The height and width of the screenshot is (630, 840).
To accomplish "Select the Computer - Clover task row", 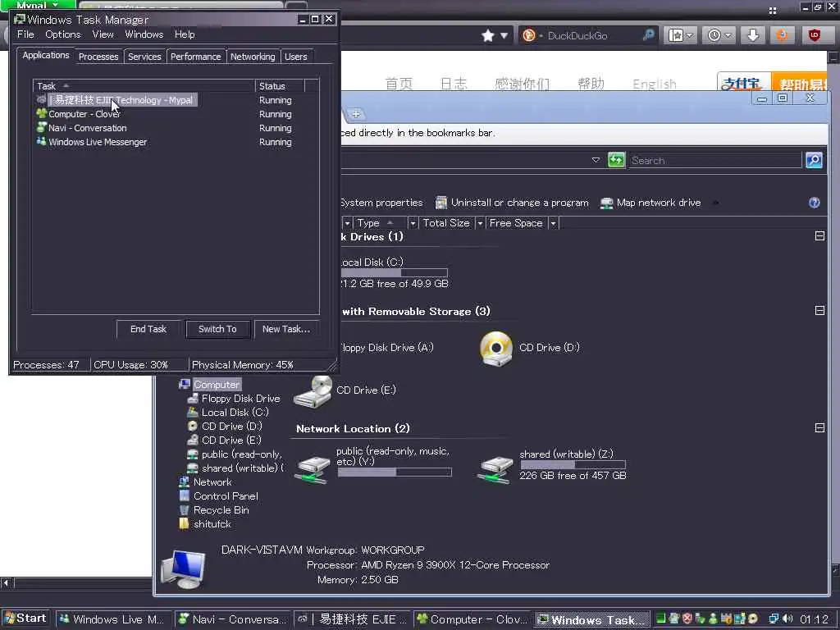I will 176,114.
